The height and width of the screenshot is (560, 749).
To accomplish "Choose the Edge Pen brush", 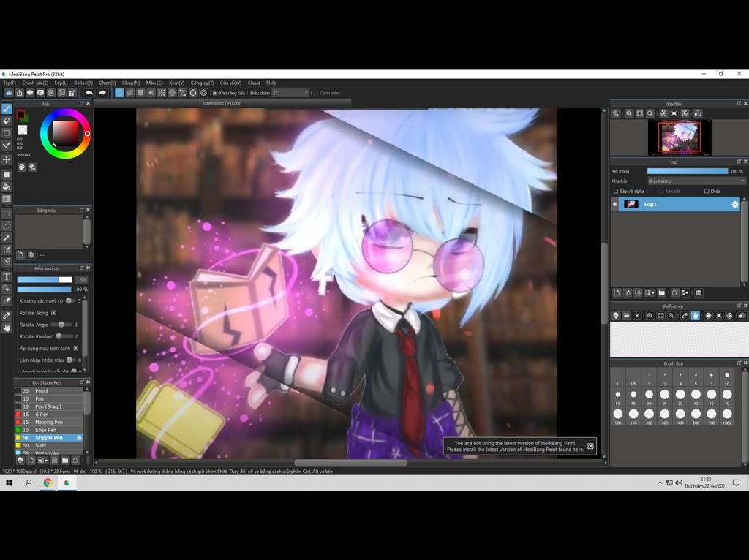I will pyautogui.click(x=49, y=430).
